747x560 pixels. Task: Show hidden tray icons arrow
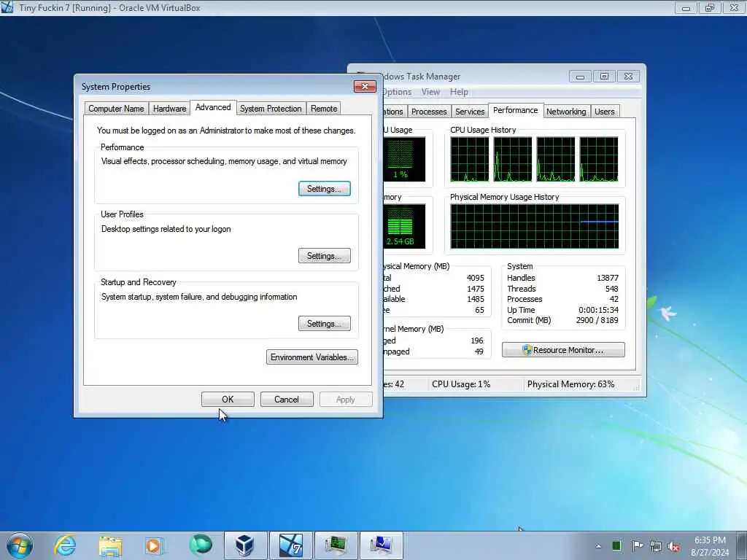(x=598, y=546)
